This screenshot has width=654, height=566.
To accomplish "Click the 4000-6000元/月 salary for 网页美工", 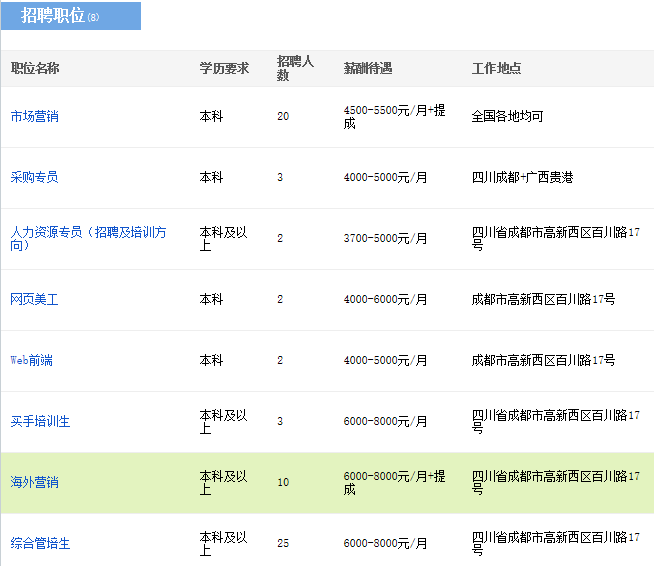I will (385, 299).
